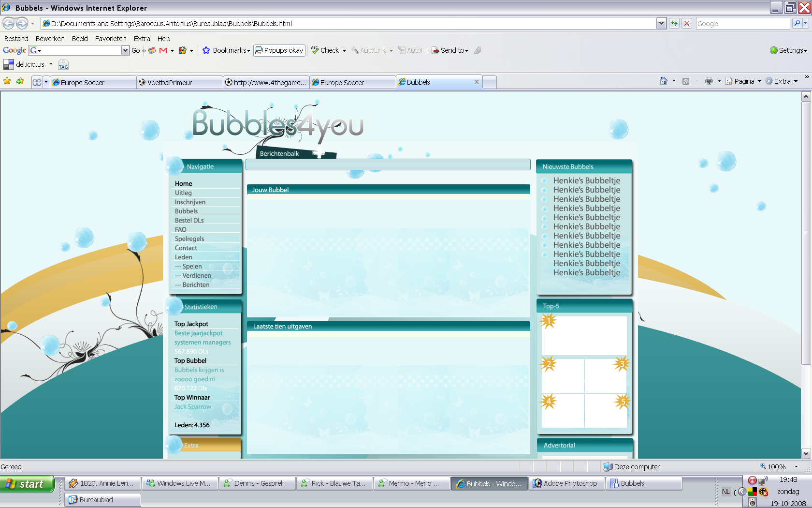
Task: Click the Home house icon in command bar
Action: point(664,81)
